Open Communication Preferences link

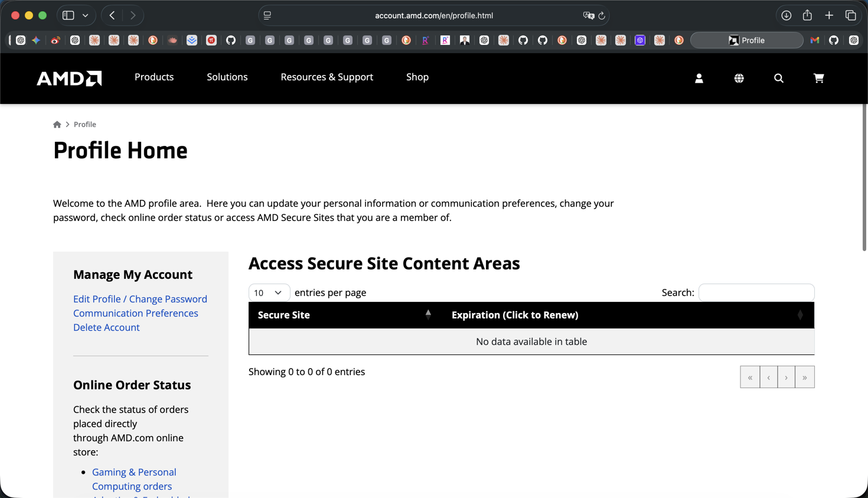coord(136,313)
